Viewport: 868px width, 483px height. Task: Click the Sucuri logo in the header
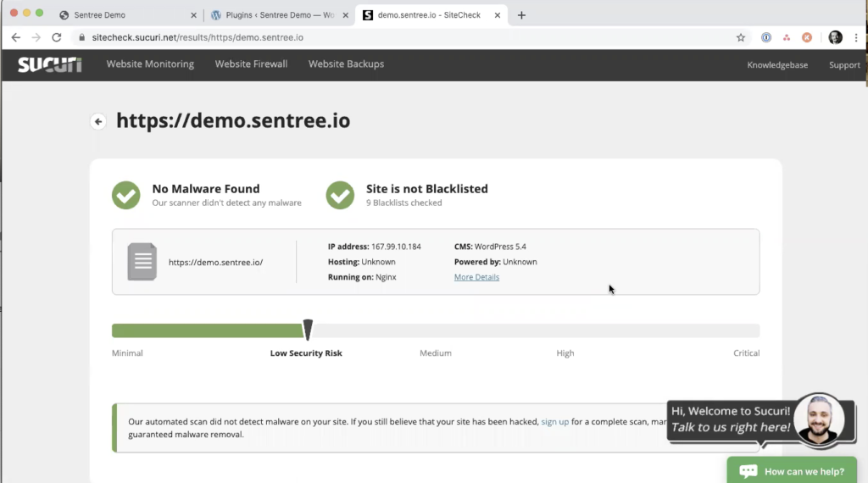50,64
